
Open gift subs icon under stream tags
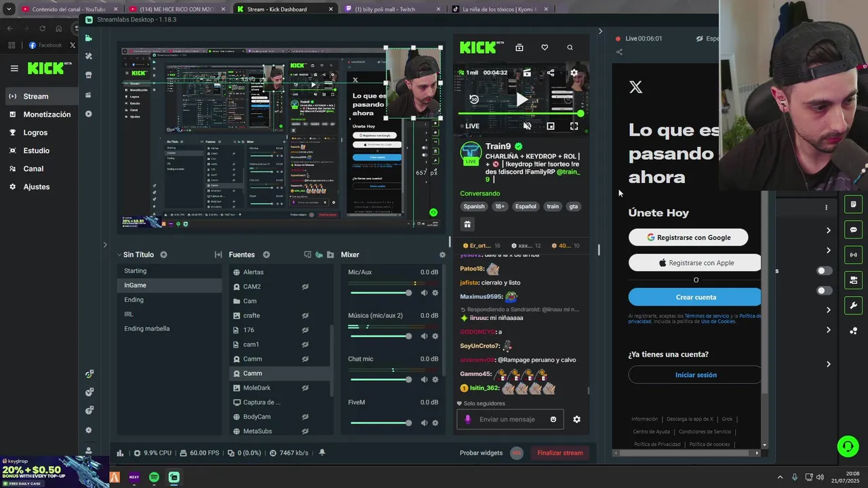(x=467, y=224)
